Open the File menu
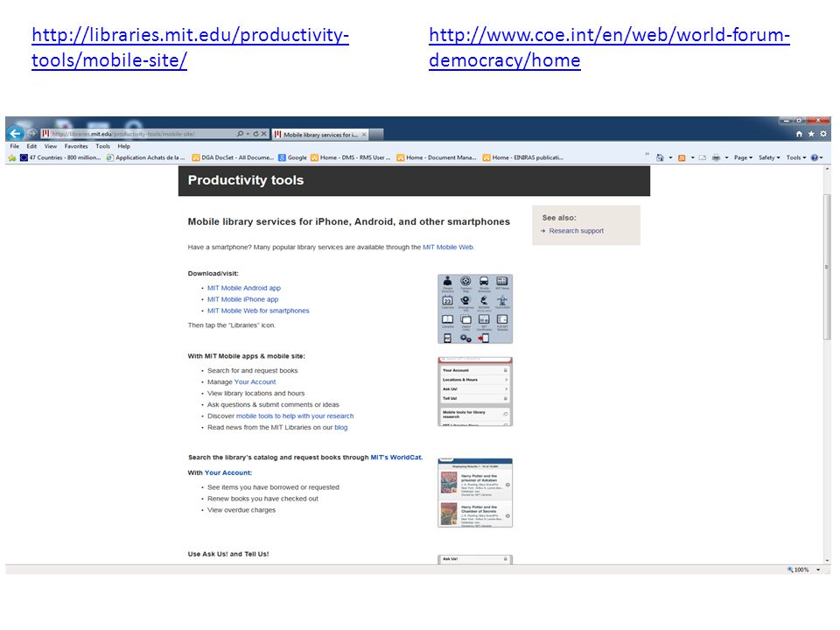 (x=15, y=146)
